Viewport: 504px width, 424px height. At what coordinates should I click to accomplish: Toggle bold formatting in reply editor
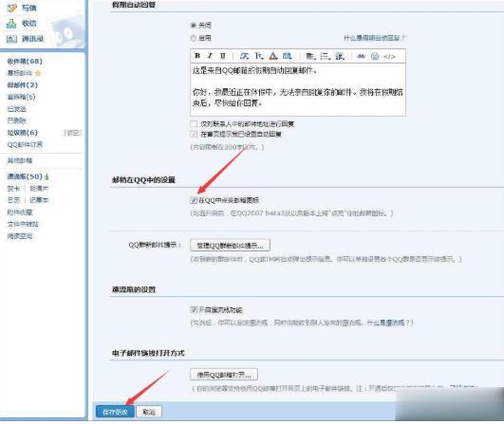(x=197, y=56)
